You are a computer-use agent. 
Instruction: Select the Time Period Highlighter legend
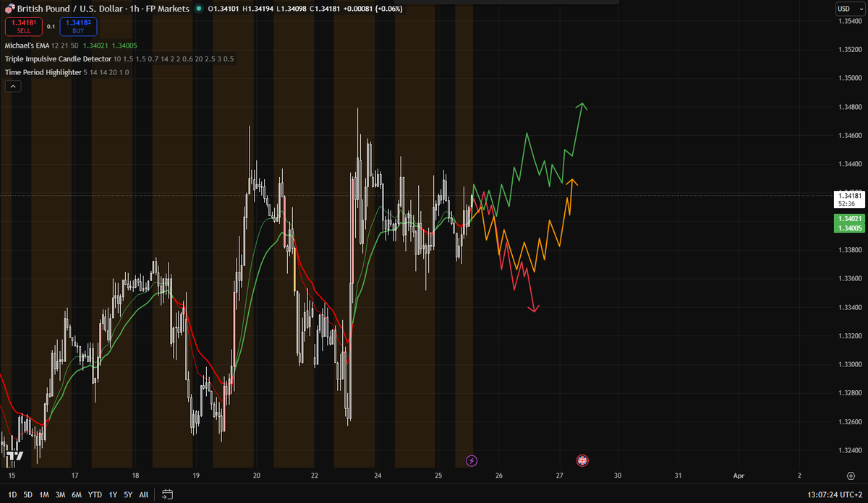tap(43, 72)
